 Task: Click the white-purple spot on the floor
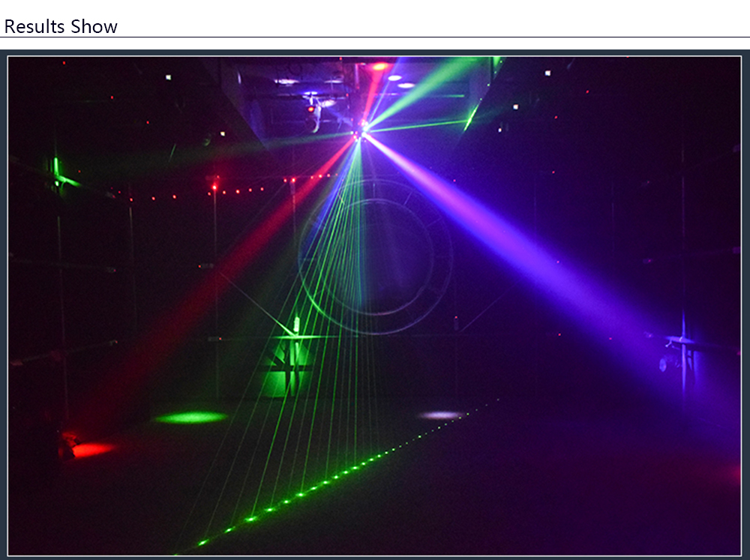[x=440, y=415]
